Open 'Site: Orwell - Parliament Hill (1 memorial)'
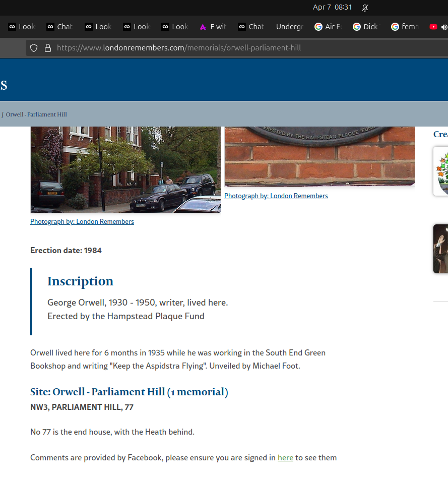 click(129, 392)
